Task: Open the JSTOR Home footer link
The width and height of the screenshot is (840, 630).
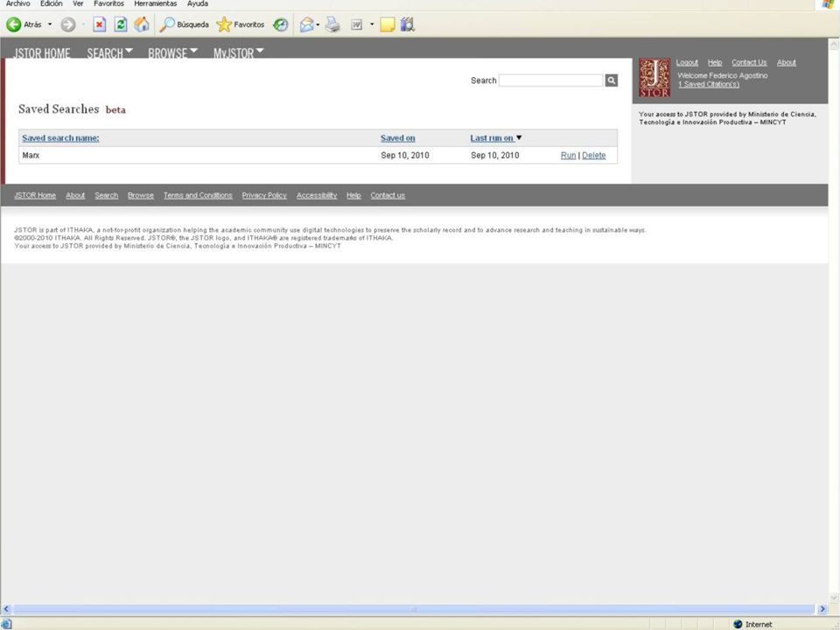Action: coord(35,195)
